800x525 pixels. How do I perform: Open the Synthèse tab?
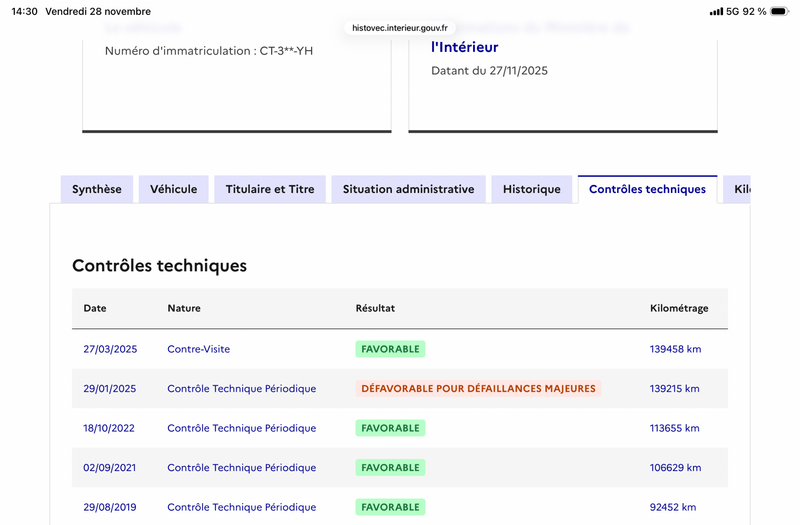[x=97, y=189]
